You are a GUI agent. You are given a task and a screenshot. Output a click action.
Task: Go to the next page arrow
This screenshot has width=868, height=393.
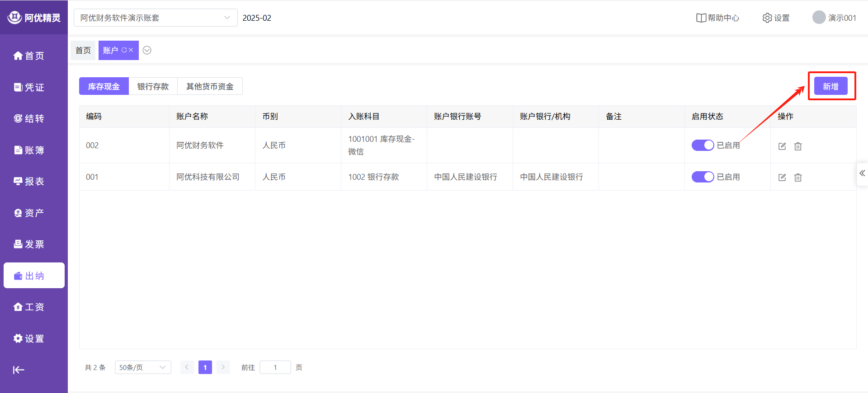223,367
